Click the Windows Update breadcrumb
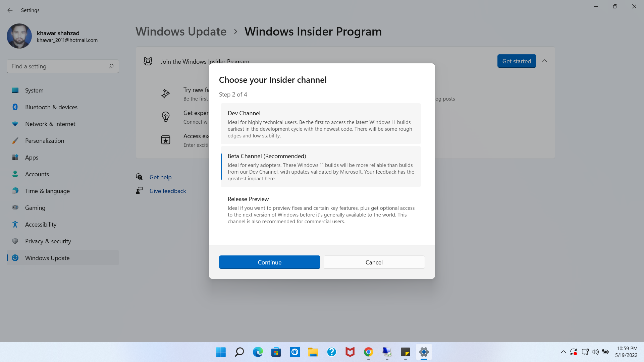The image size is (644, 362). point(181,32)
